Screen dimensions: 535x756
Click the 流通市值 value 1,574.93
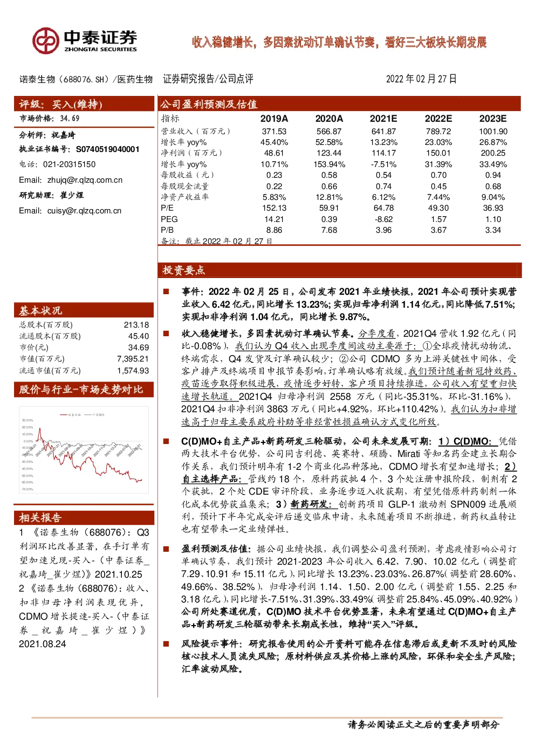pyautogui.click(x=133, y=371)
